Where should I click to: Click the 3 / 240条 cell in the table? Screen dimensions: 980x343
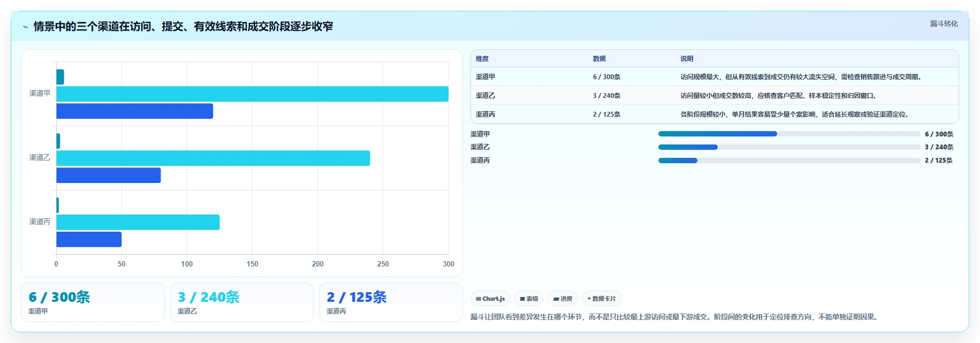[x=606, y=96]
